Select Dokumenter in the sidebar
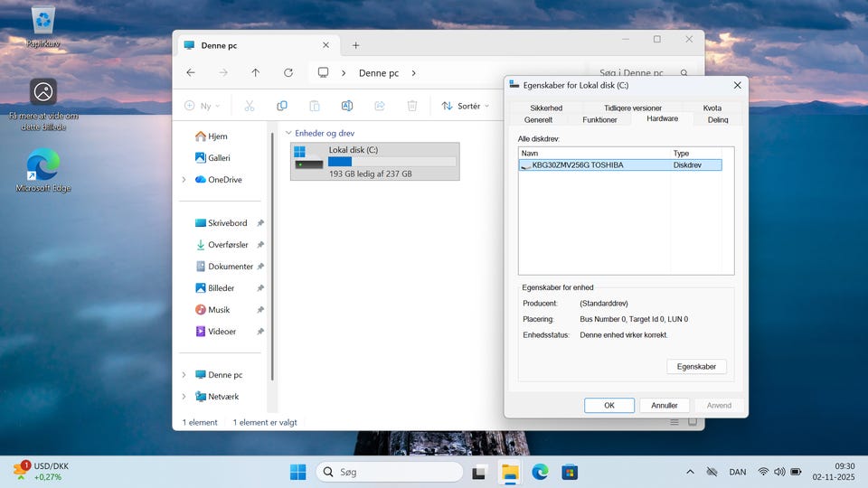Screen dimensions: 868x488 tap(230, 267)
